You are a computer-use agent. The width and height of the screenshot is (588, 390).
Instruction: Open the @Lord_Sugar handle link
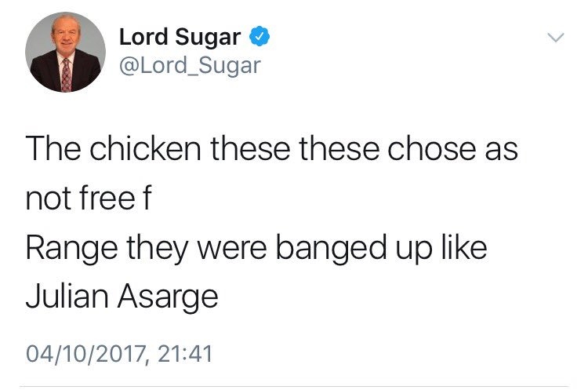click(x=189, y=65)
